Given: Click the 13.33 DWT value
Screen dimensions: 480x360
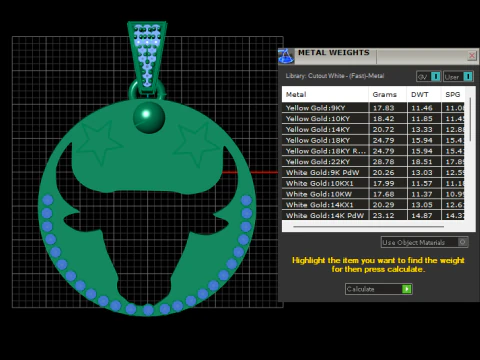Looking at the screenshot, I should click(422, 129).
